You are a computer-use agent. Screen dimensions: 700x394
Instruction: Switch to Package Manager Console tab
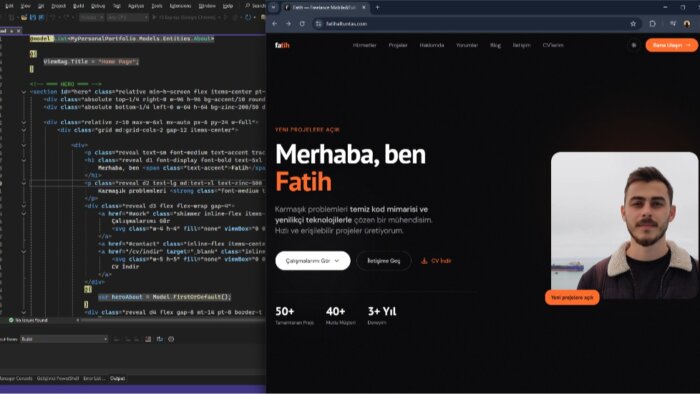(16, 378)
